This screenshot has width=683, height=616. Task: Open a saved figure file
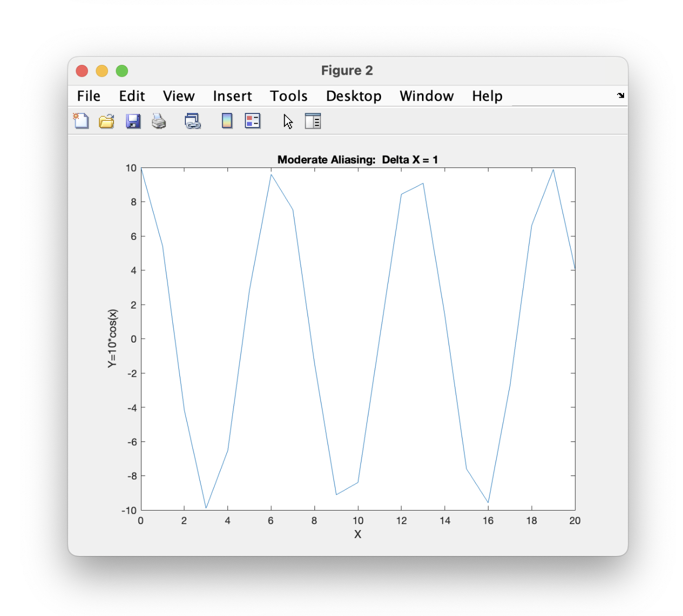106,121
